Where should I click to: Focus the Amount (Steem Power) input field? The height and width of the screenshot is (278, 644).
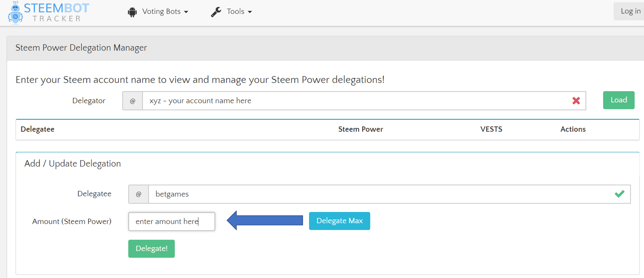click(172, 222)
